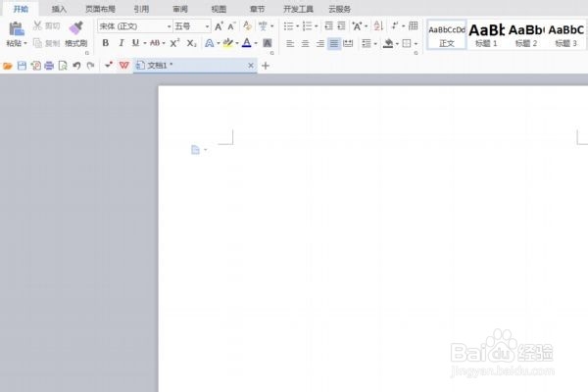Select Center paragraph alignment
This screenshot has height=392, width=588.
click(x=305, y=43)
